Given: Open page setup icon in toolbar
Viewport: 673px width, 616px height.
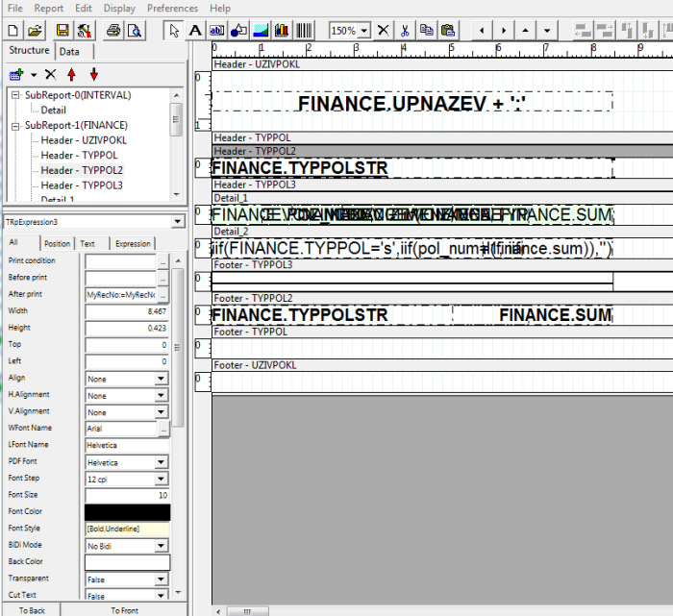Looking at the screenshot, I should click(x=85, y=31).
